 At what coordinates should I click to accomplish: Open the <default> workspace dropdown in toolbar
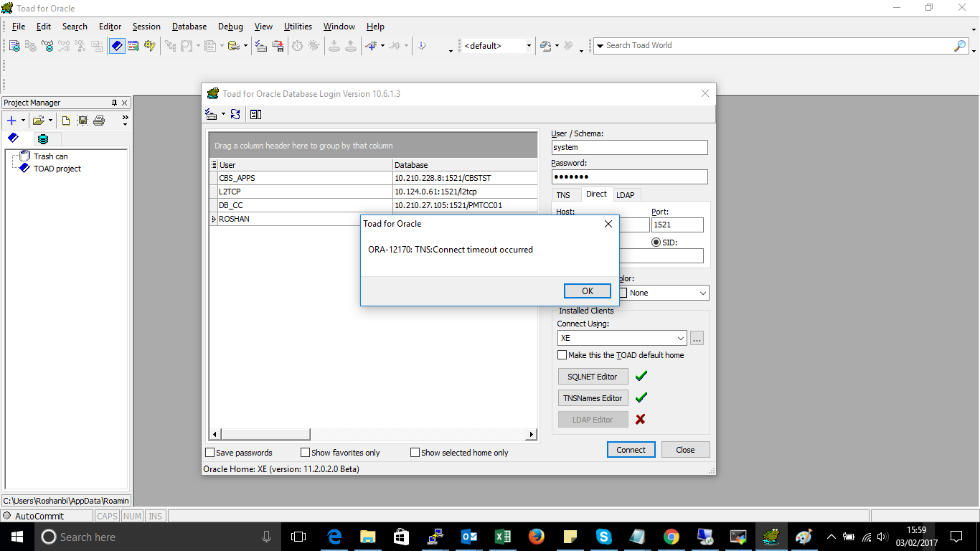529,46
